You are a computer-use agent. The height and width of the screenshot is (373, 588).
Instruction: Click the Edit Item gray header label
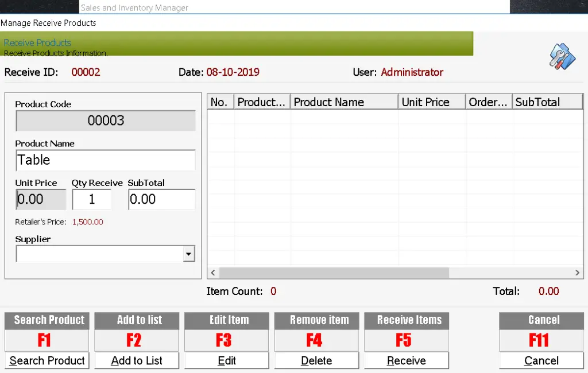click(x=226, y=321)
